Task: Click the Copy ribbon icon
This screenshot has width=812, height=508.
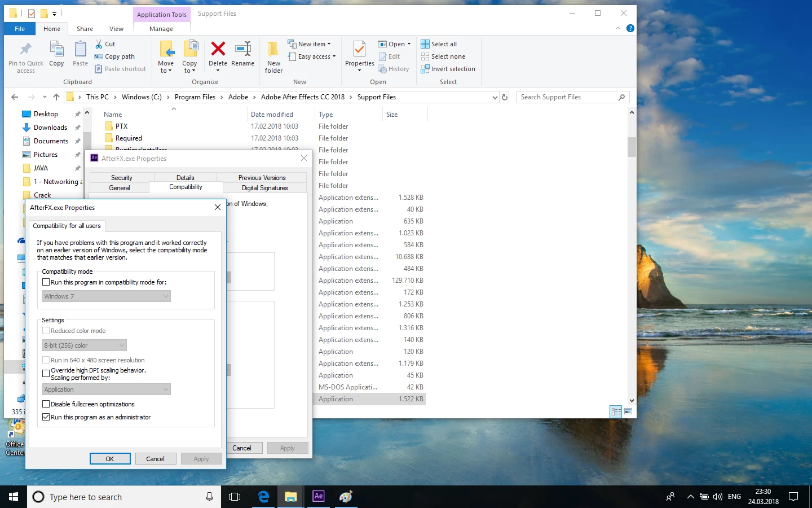Action: [x=56, y=49]
